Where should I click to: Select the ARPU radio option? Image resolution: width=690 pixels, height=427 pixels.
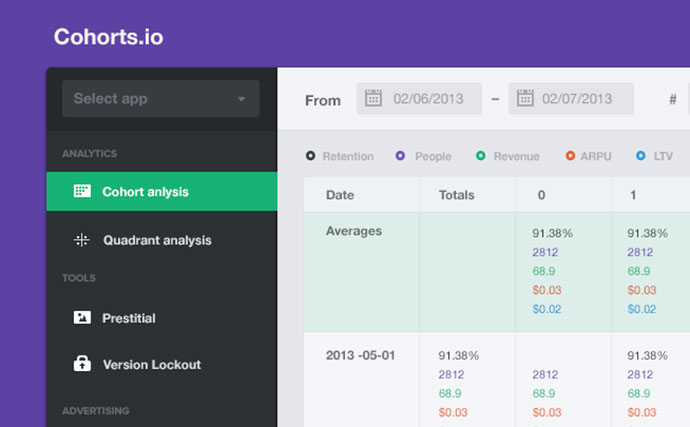[x=570, y=156]
